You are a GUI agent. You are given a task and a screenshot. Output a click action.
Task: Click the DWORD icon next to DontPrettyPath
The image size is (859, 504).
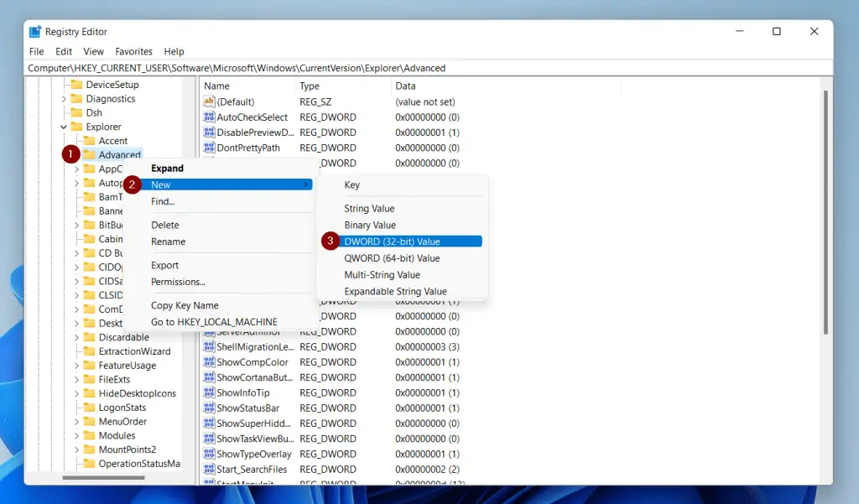207,148
